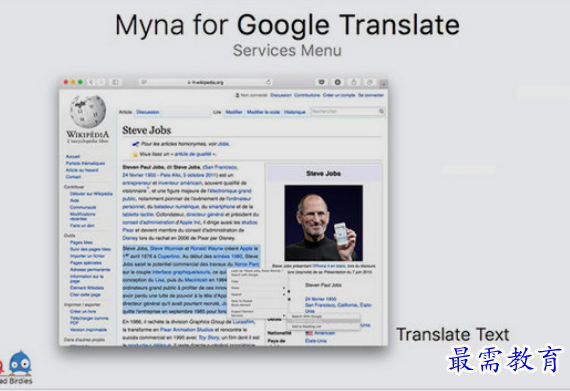Click the Disney link in the paragraph
570x391 pixels.
click(130, 238)
